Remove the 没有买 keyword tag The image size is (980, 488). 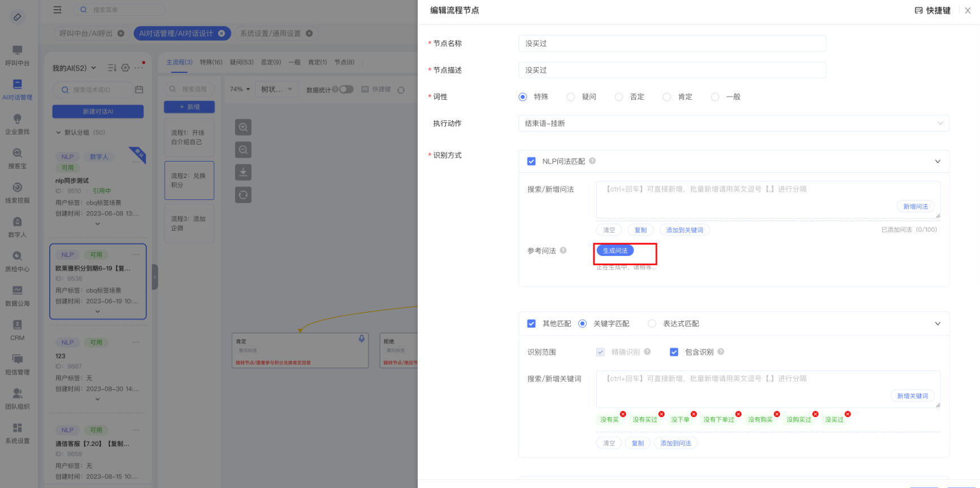coord(623,414)
